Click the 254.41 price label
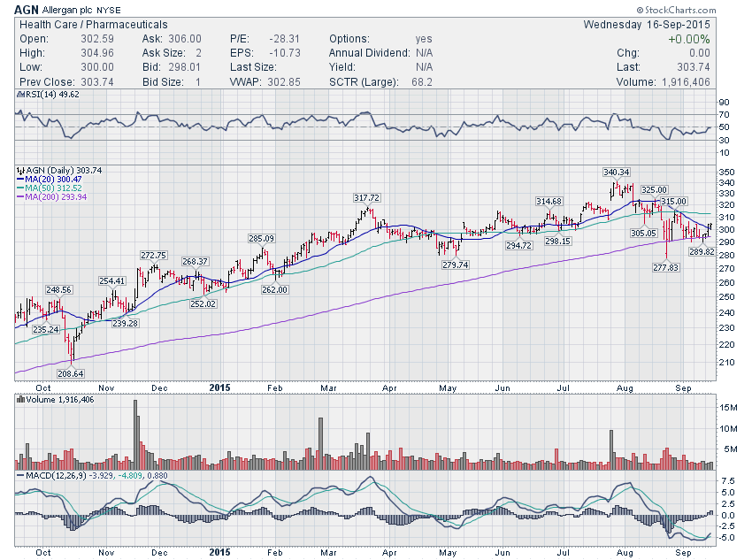The height and width of the screenshot is (560, 752). 111,281
